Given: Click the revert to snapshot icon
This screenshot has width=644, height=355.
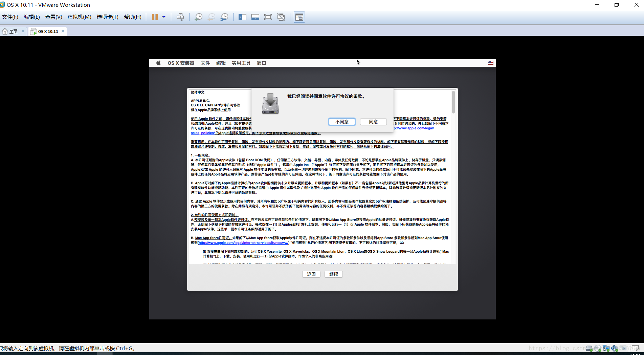Looking at the screenshot, I should pyautogui.click(x=211, y=17).
